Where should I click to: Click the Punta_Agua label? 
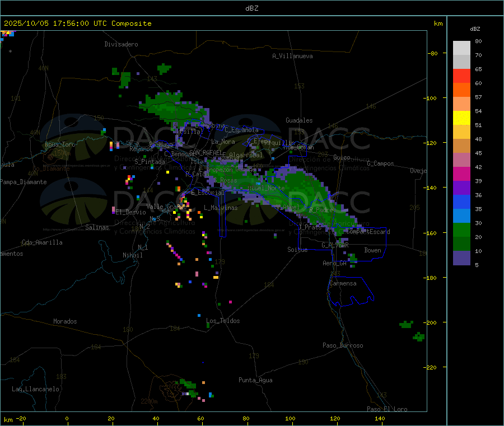point(255,380)
